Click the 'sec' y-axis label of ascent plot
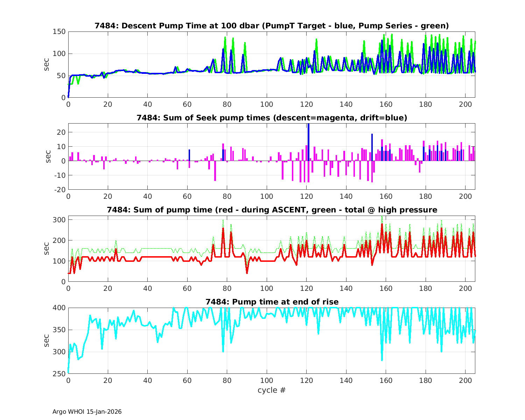The width and height of the screenshot is (525, 420). pyautogui.click(x=47, y=248)
